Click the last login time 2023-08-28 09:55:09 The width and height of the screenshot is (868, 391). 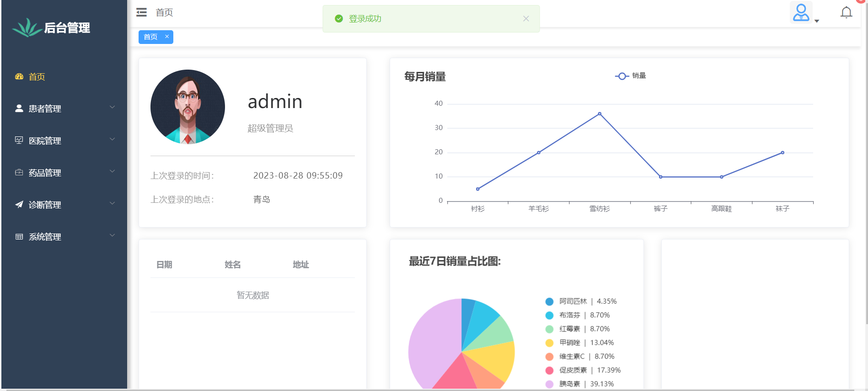click(x=298, y=176)
